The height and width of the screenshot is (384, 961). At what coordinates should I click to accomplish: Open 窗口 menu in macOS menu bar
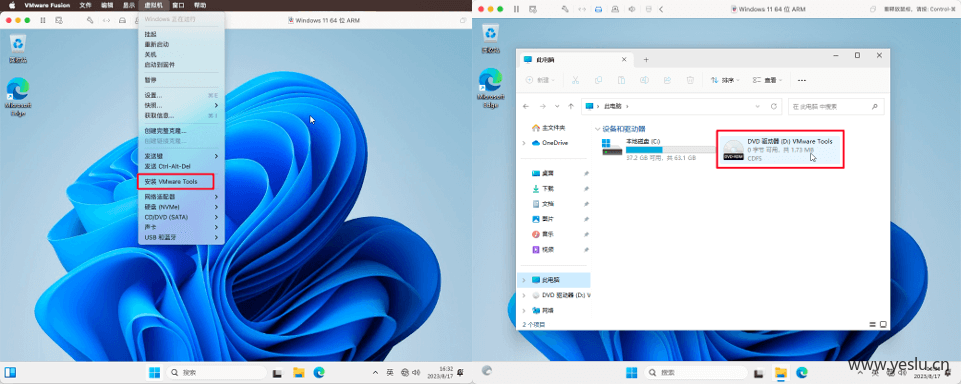pyautogui.click(x=178, y=5)
